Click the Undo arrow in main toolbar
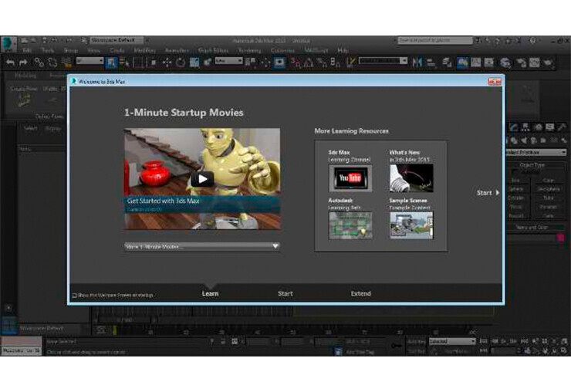Image resolution: width=571 pixels, height=392 pixels. [10, 63]
